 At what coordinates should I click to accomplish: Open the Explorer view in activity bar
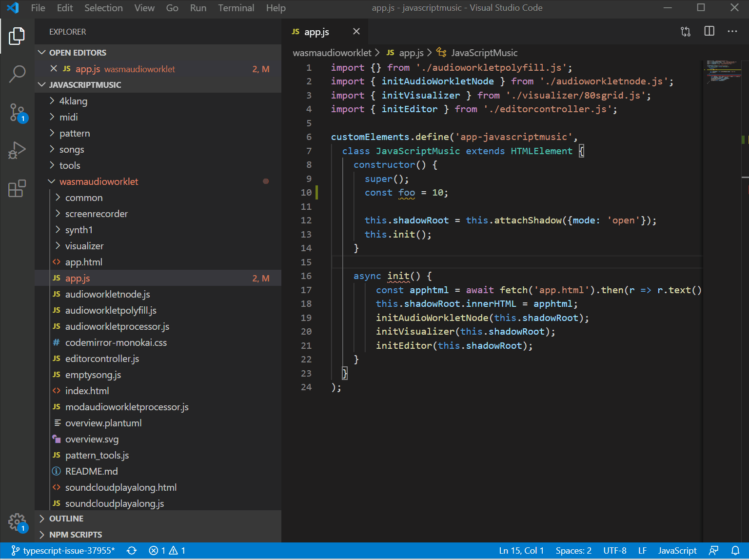17,36
